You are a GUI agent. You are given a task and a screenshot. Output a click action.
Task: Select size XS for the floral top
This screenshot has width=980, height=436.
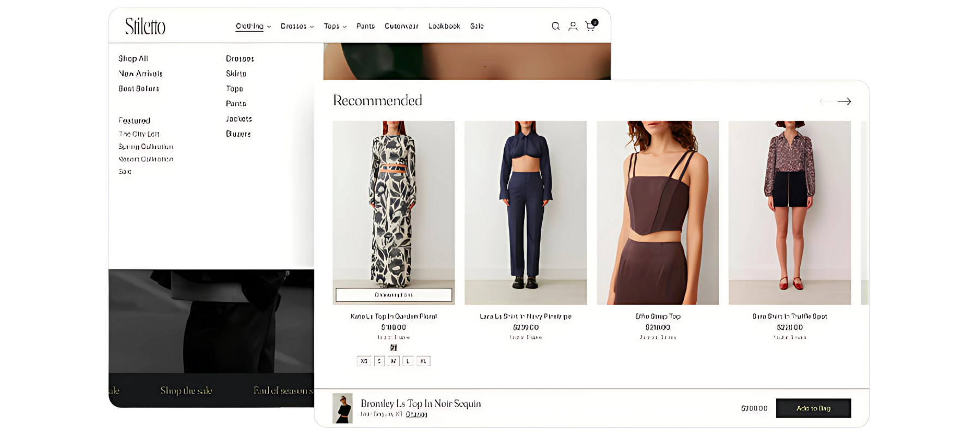coord(364,361)
